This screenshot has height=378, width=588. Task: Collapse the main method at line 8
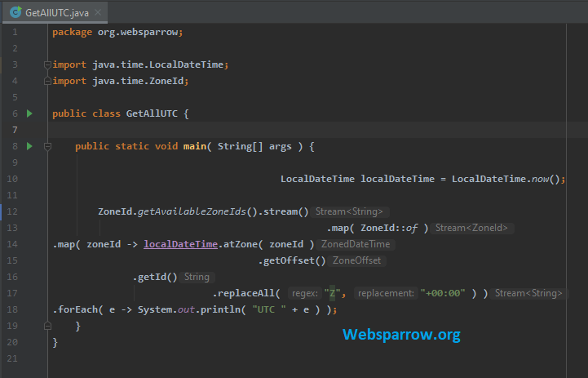tap(47, 146)
